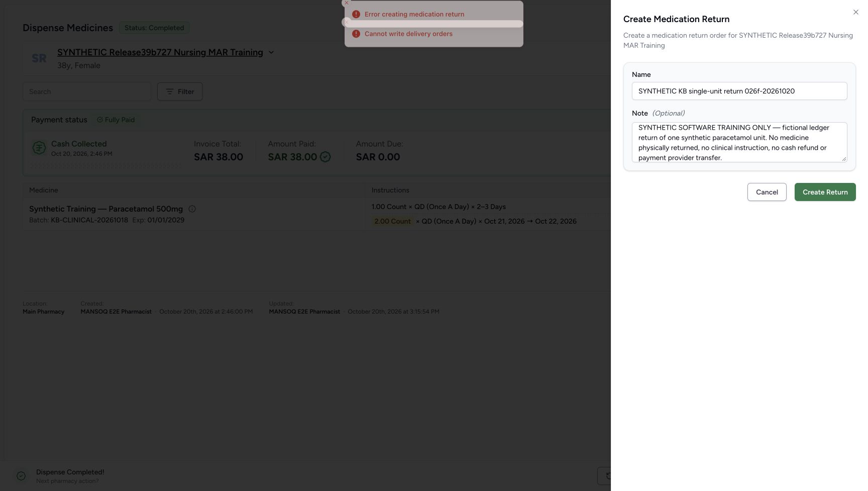Click the SR patient avatar
The height and width of the screenshot is (491, 868).
[39, 58]
